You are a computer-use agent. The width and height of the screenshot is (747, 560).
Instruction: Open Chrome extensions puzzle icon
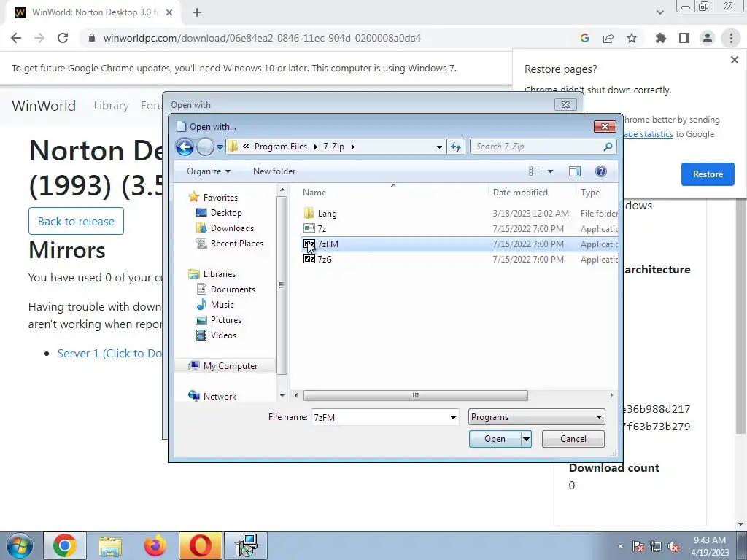click(x=661, y=38)
